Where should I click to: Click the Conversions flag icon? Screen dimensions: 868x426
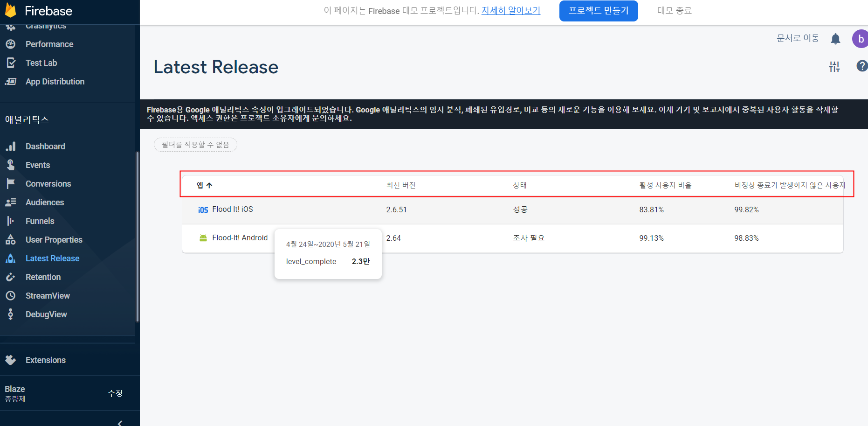click(x=10, y=184)
